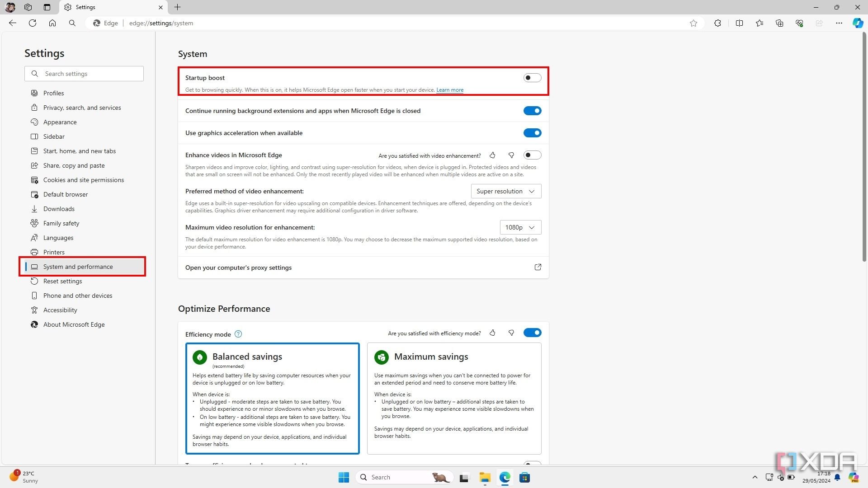
Task: Open Default browser settings section
Action: point(84,194)
